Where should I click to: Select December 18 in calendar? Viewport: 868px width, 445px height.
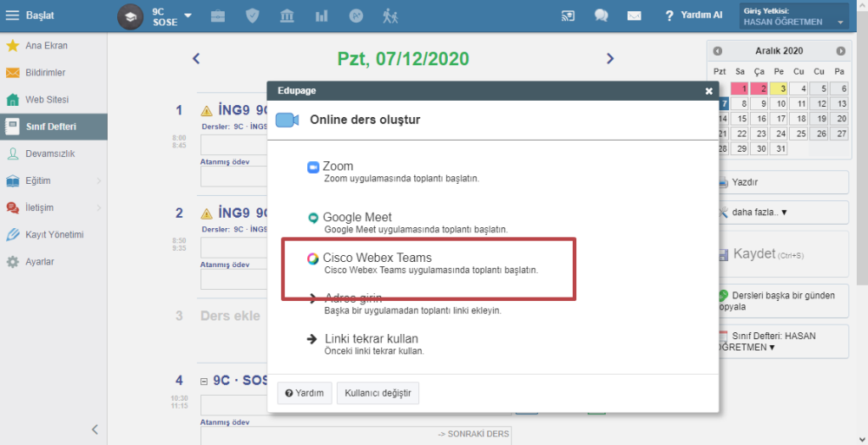[x=799, y=119]
